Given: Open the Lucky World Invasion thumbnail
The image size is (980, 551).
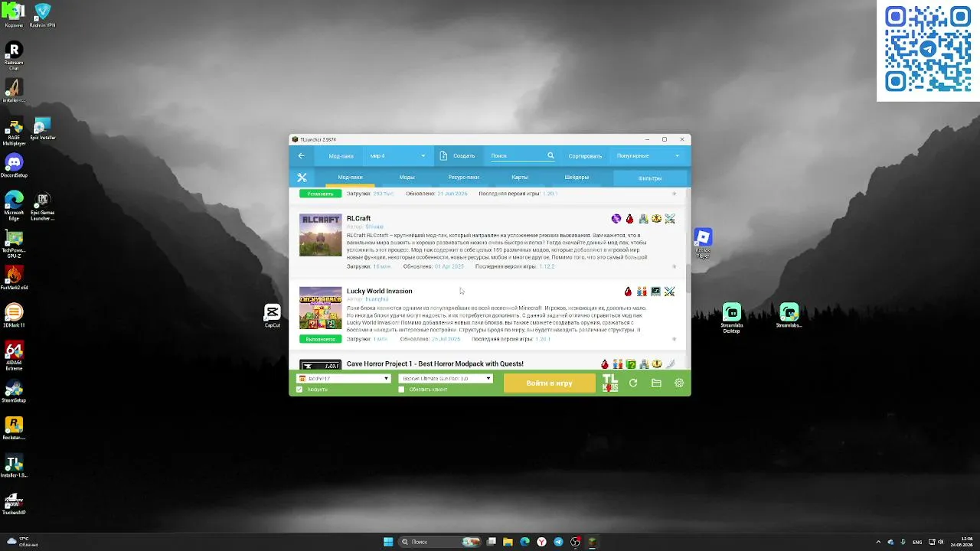Looking at the screenshot, I should click(320, 308).
